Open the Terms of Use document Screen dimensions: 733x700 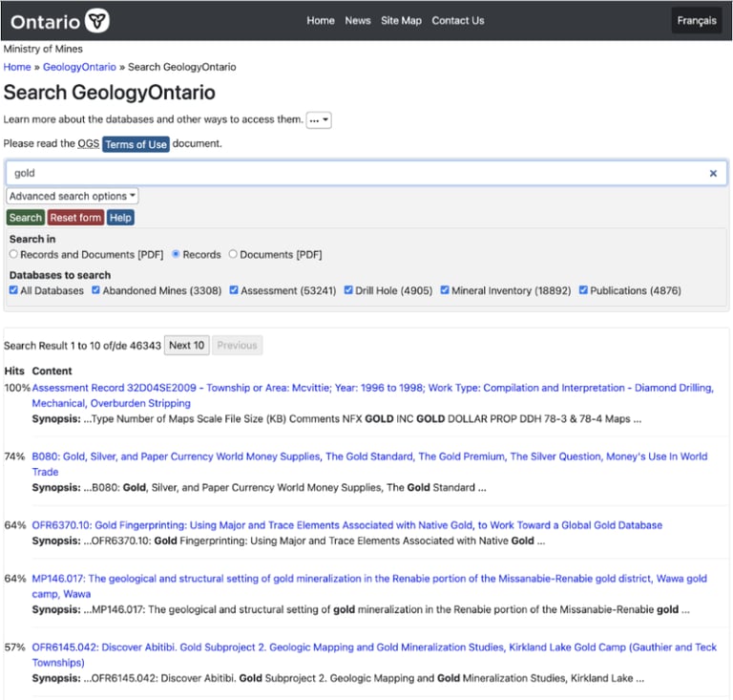tap(136, 144)
